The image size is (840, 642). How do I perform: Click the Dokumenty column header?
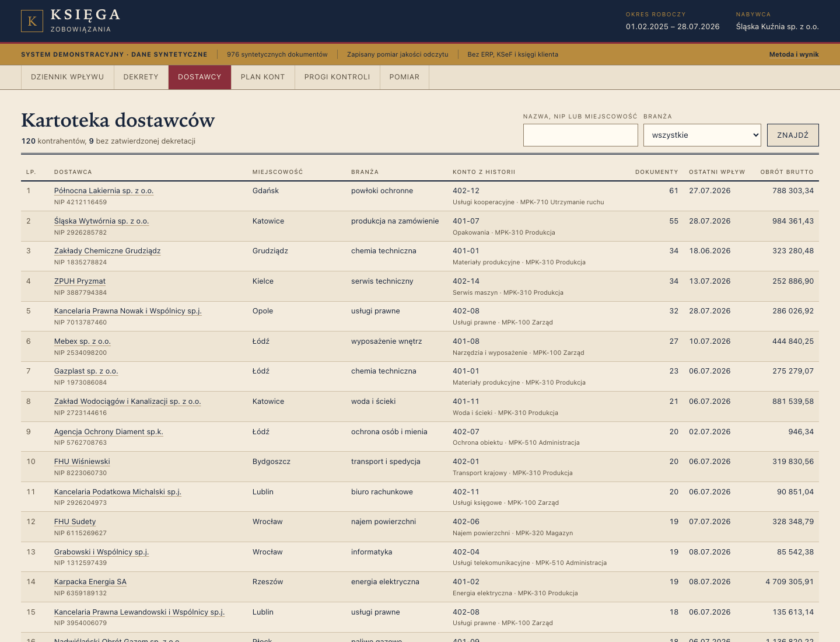tap(657, 172)
